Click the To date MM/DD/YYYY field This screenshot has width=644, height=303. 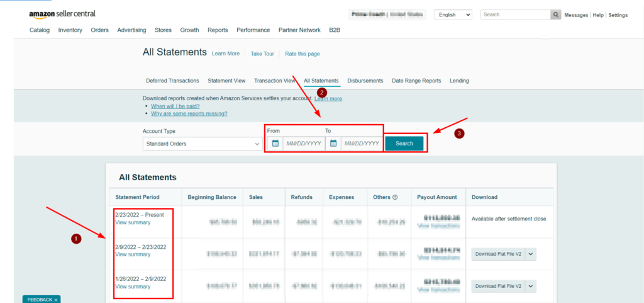pos(362,144)
